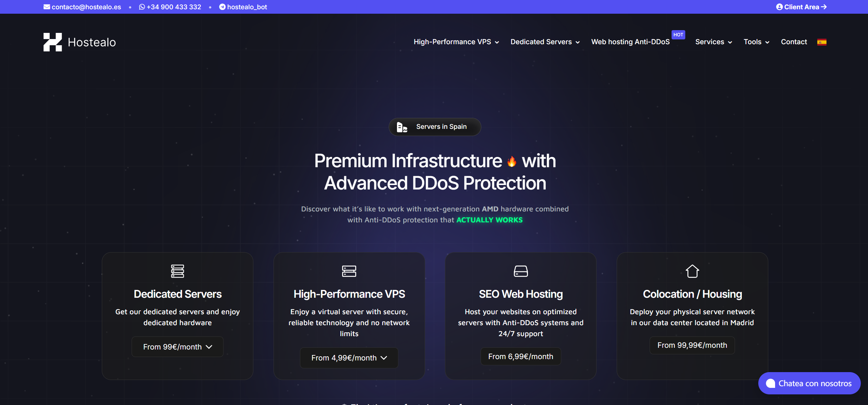Click the +34 900 433 332 phone link
This screenshot has height=405, width=868.
[170, 7]
